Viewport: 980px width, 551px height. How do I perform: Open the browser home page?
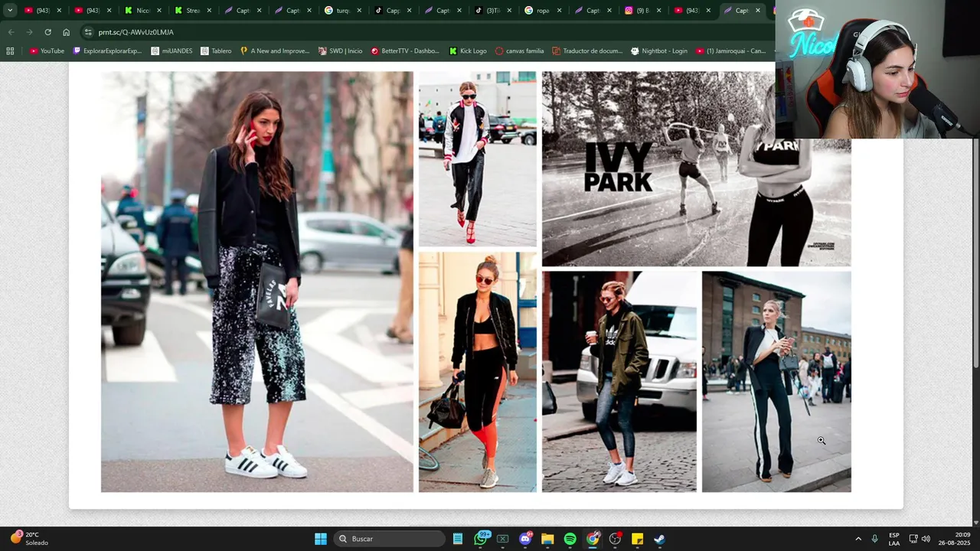66,32
